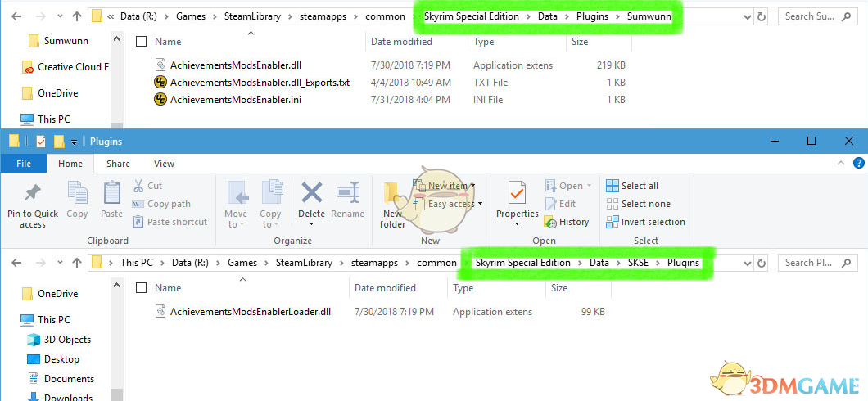Sort Sumwunn list by Name column
Viewport: 868px width, 401px height.
coord(168,42)
